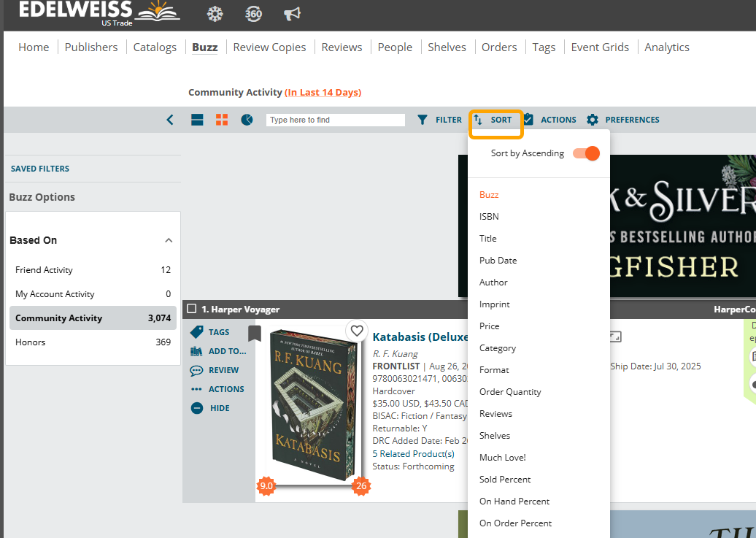
Task: Toggle Sort by Ascending switch
Action: coord(586,153)
